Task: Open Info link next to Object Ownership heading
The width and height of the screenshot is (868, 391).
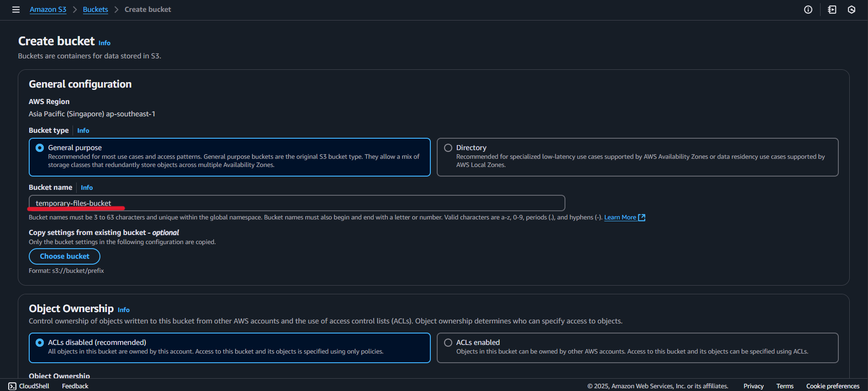Action: 124,310
